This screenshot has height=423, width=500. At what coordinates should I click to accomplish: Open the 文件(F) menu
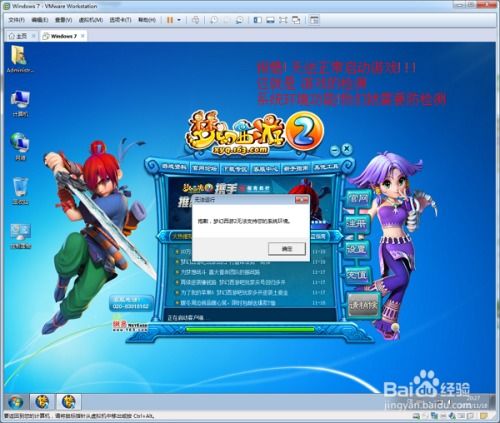coord(16,20)
